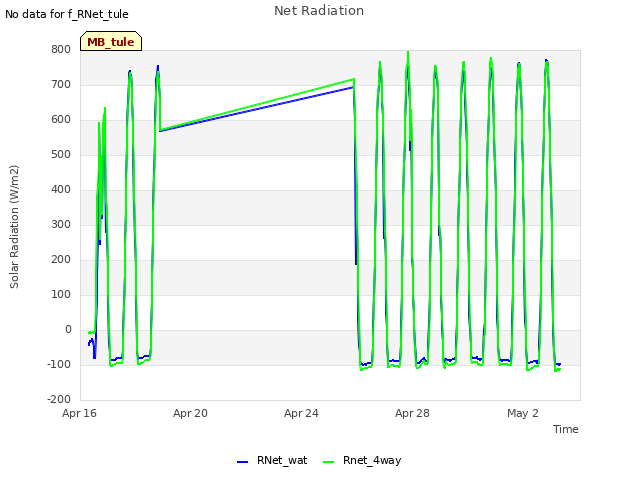Click the 0 y-axis tick label

click(x=68, y=330)
